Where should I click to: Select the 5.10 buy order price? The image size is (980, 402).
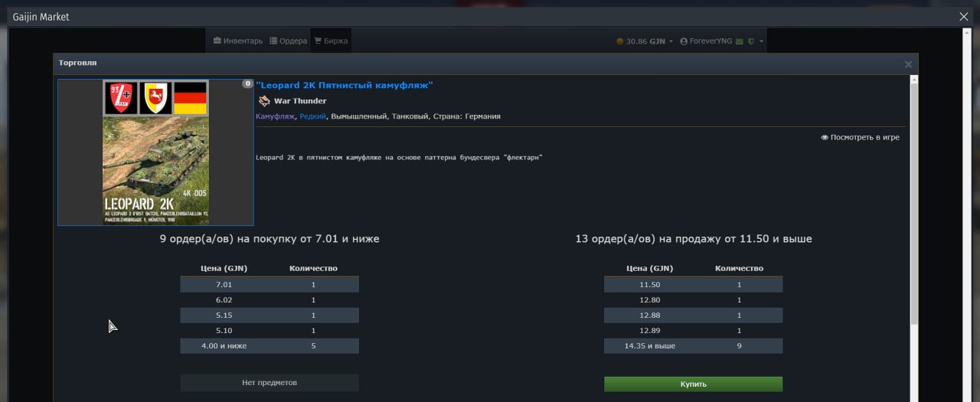pos(224,331)
